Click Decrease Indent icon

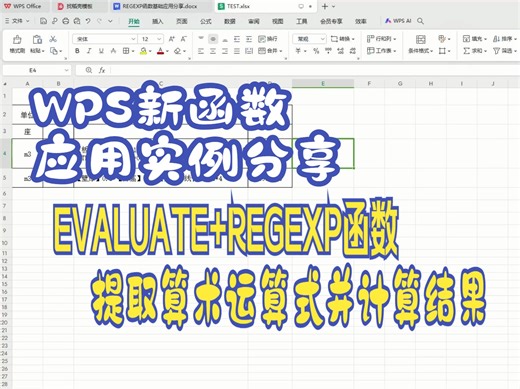[237, 39]
